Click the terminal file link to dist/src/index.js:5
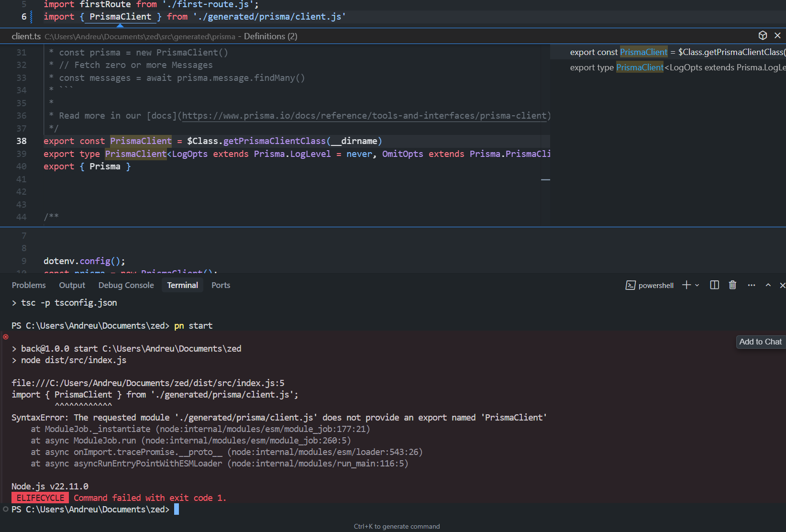The width and height of the screenshot is (786, 532). pyautogui.click(x=148, y=383)
